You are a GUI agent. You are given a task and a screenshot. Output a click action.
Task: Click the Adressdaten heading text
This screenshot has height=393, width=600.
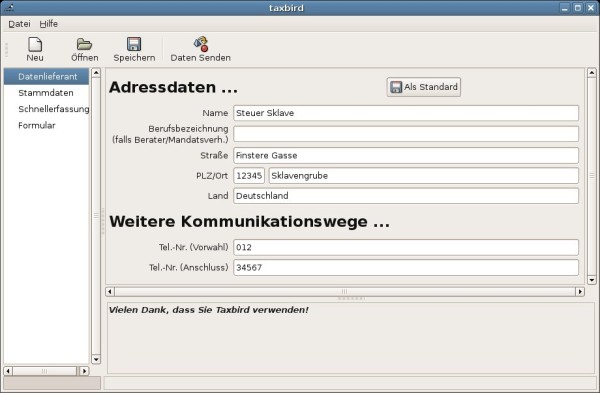click(173, 87)
